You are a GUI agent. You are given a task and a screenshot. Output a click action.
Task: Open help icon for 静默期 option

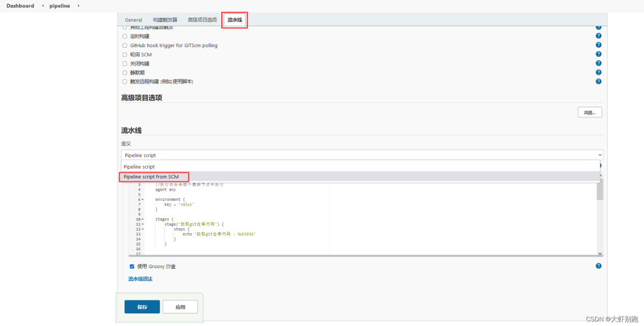[x=599, y=72]
